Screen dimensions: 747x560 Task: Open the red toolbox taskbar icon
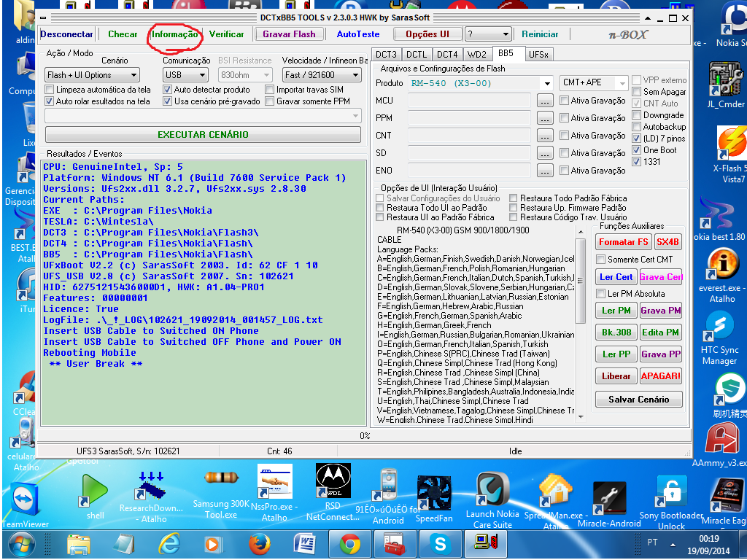tap(395, 544)
